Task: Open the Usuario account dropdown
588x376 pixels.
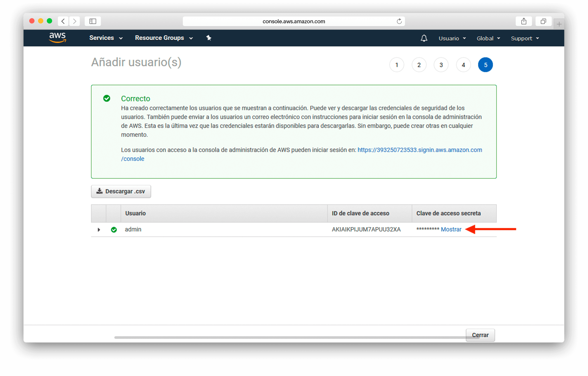Action: (x=453, y=38)
